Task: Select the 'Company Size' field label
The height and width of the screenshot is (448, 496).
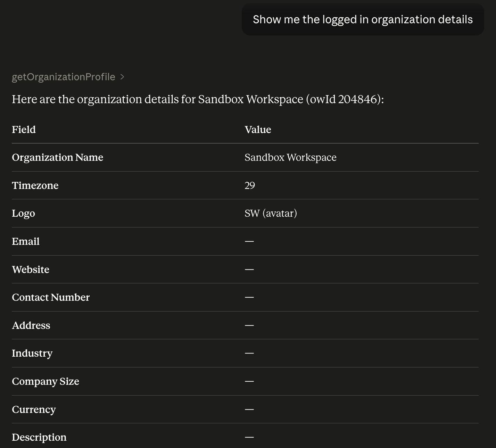Action: [46, 381]
